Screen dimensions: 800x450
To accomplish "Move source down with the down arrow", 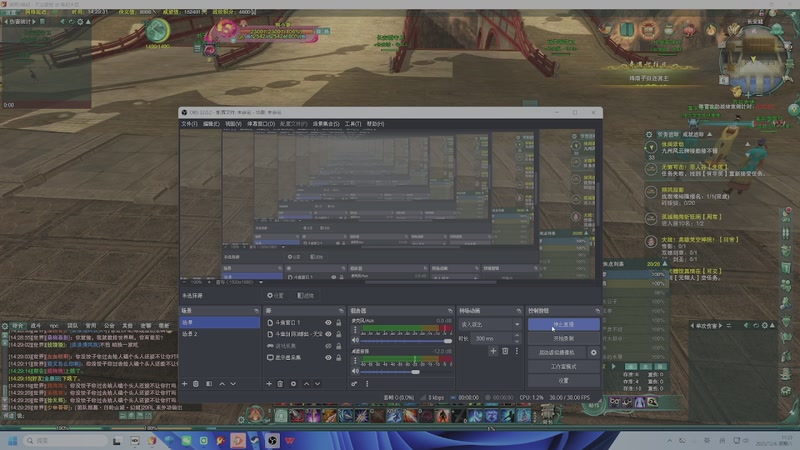I will point(317,384).
